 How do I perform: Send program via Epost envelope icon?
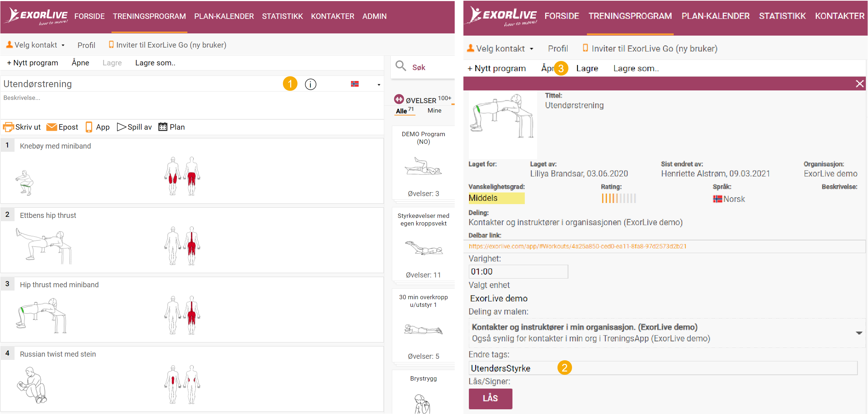[52, 127]
